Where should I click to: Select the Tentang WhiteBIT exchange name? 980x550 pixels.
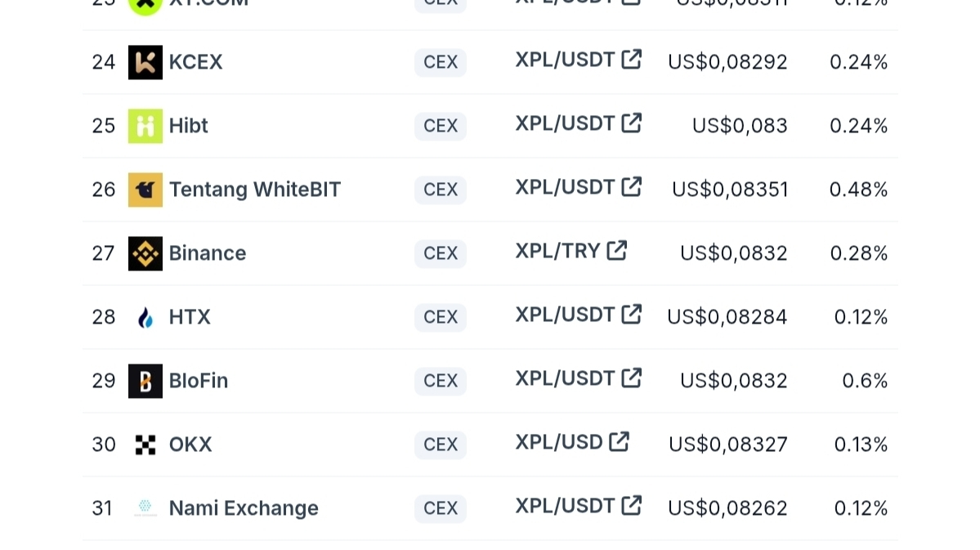coord(254,190)
